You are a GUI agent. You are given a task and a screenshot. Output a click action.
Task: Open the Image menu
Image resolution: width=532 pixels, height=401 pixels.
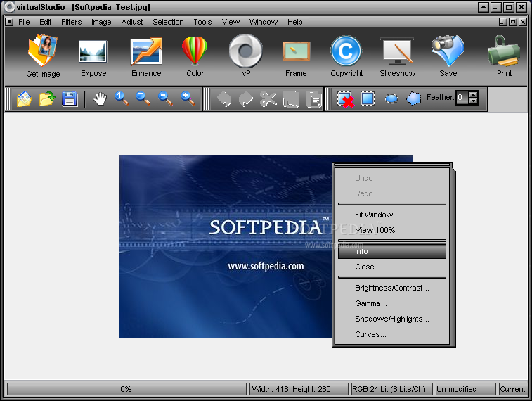tap(101, 22)
